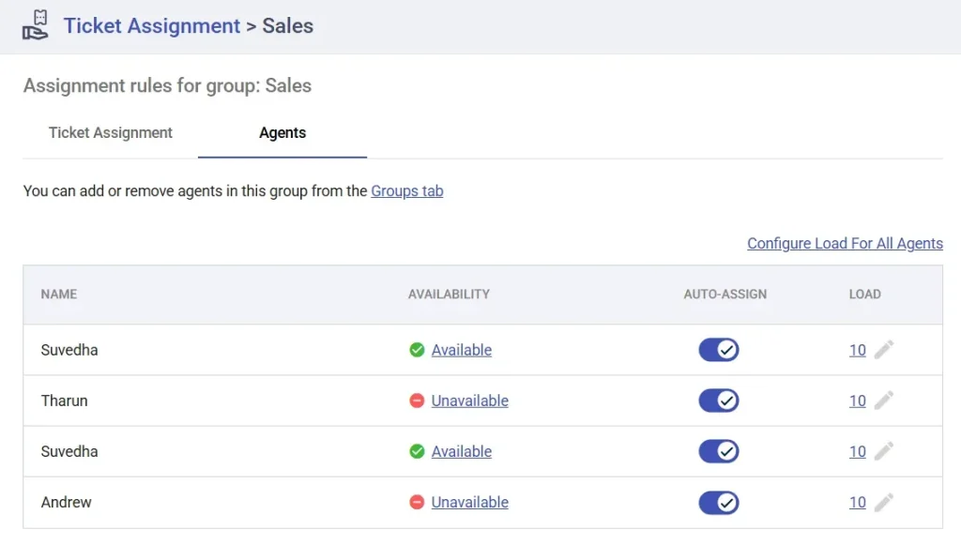Edit Andrew's load with the pencil icon
The height and width of the screenshot is (560, 961).
click(x=884, y=503)
